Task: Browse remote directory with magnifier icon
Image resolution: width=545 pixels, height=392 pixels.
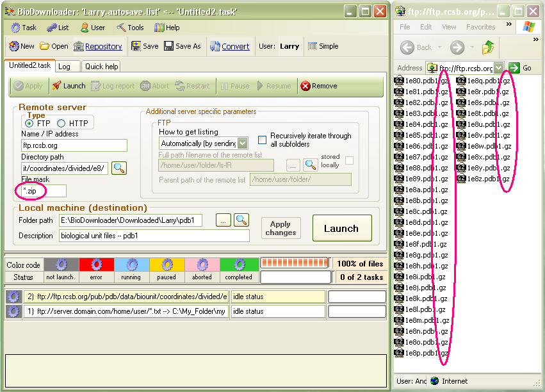Action: (x=119, y=168)
